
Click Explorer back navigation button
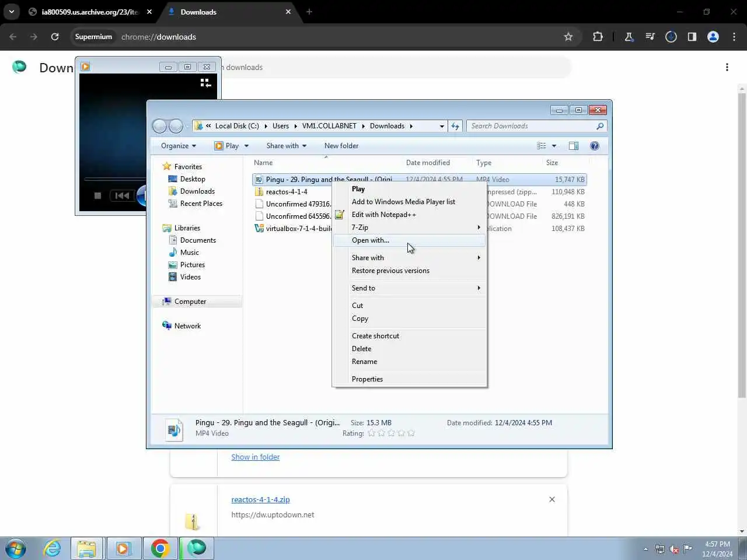point(159,126)
